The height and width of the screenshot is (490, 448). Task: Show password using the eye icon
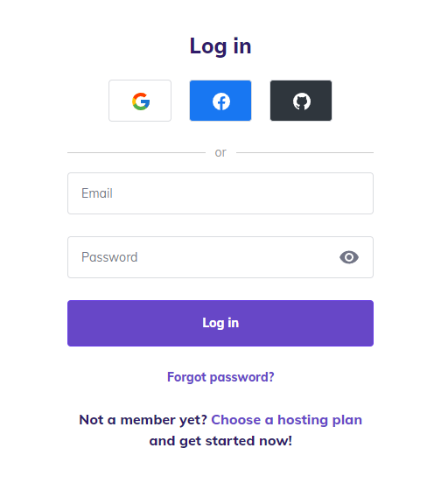349,257
